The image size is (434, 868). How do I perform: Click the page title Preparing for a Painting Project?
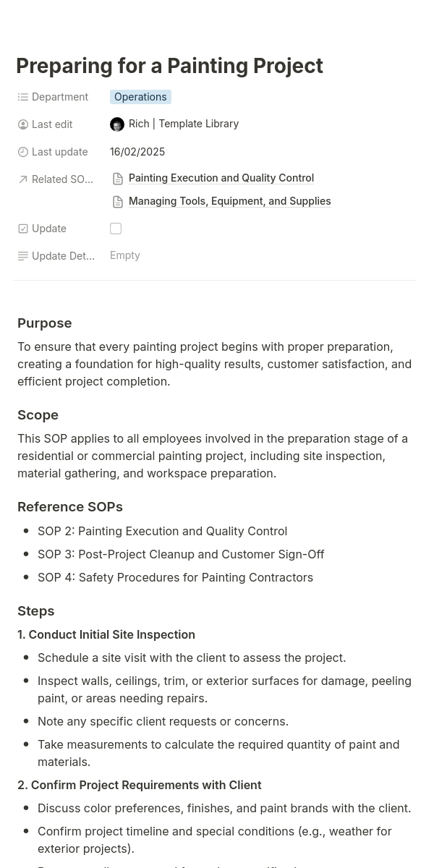click(x=169, y=66)
